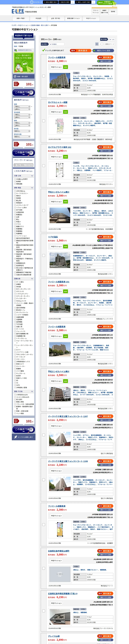
Task: Check the リブゼ温品 listing checkbox
Action: pos(44,255)
